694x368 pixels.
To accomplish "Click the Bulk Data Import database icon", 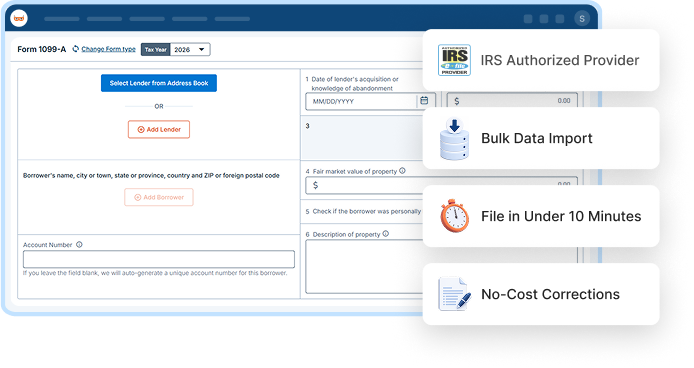I will pos(454,139).
